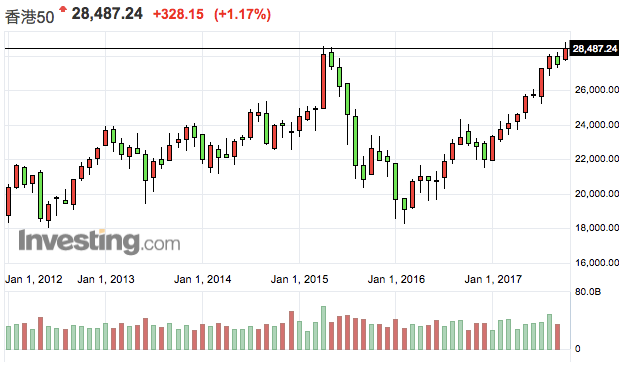Click the Jan 1, 2017 date label

coord(493,279)
